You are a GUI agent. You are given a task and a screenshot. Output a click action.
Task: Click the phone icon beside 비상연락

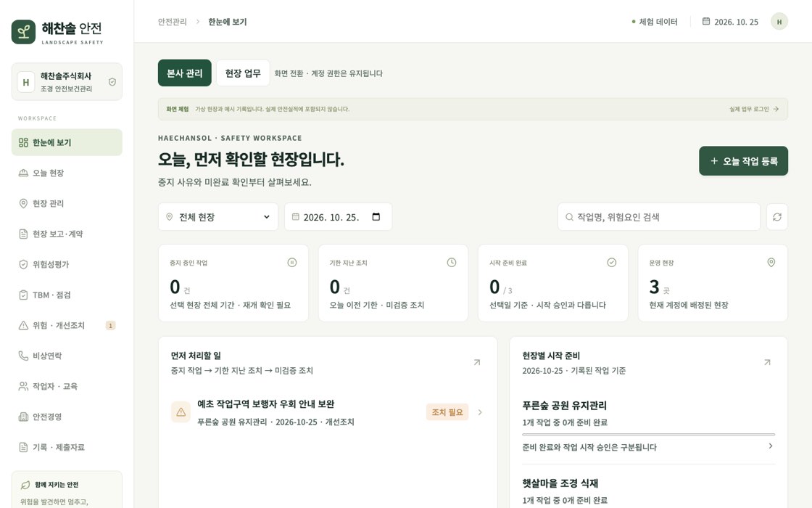23,356
